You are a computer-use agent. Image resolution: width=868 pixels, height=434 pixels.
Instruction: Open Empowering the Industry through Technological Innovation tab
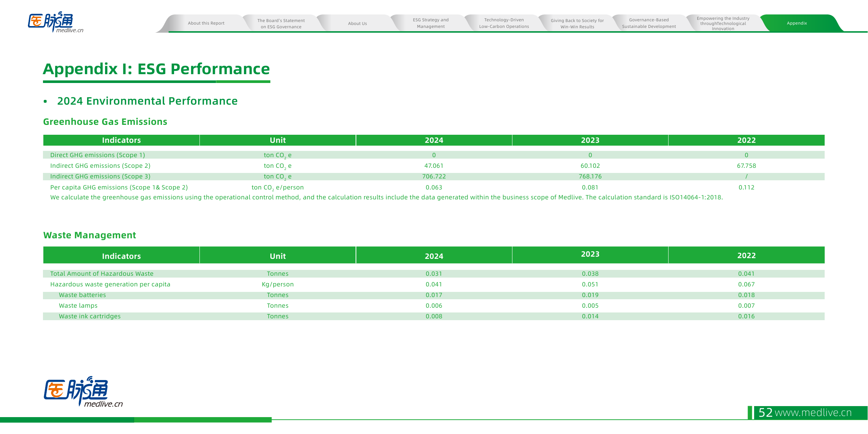pyautogui.click(x=723, y=23)
